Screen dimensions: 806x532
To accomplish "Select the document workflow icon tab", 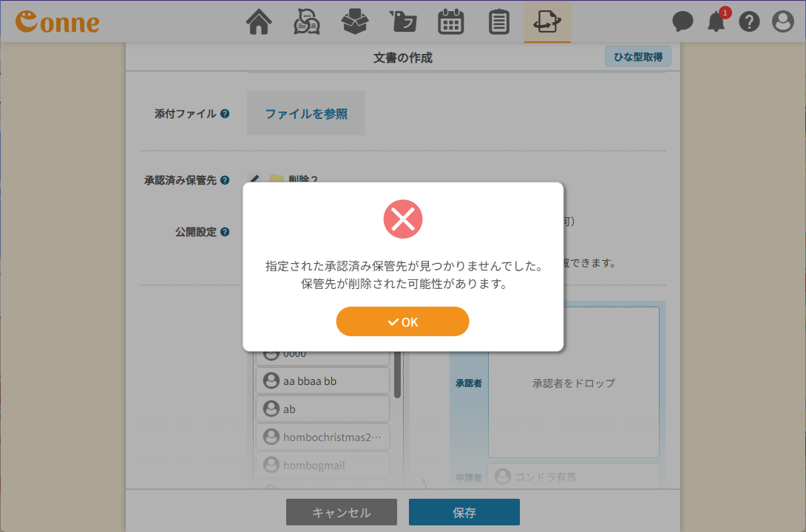I will point(547,22).
